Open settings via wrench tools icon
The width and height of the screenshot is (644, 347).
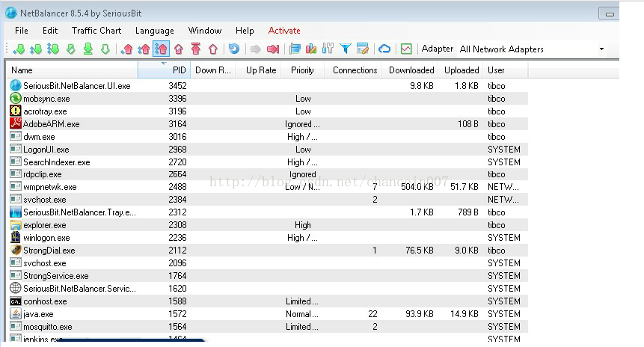pos(328,49)
